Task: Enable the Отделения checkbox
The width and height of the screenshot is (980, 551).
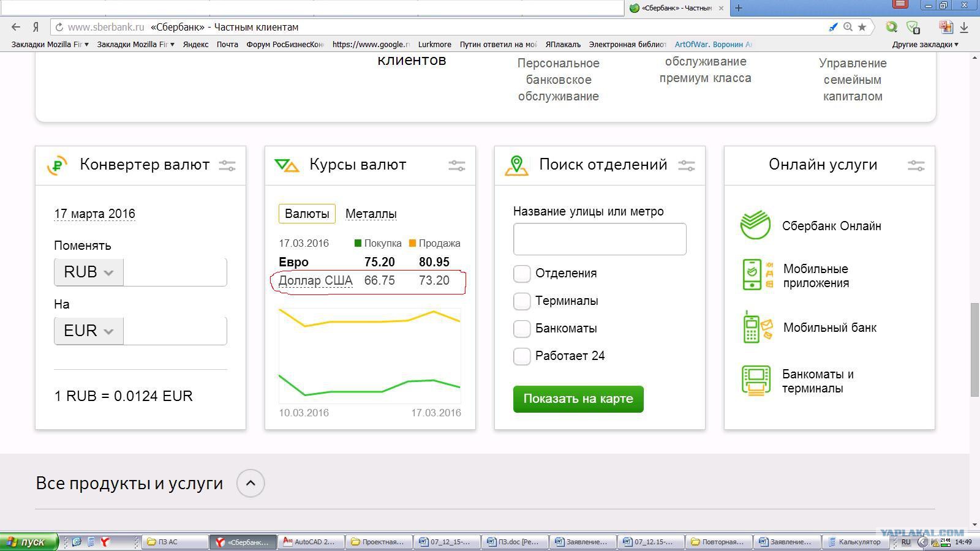Action: [522, 274]
